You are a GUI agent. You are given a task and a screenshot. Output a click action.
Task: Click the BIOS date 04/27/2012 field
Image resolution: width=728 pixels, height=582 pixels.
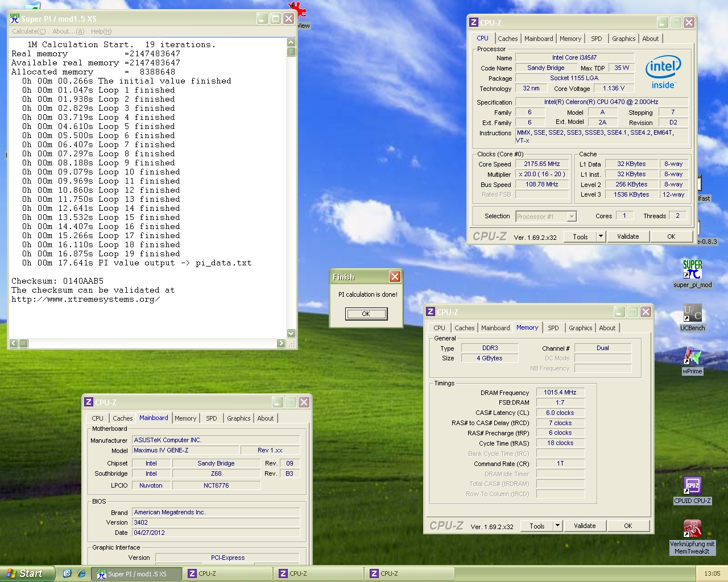[216, 533]
